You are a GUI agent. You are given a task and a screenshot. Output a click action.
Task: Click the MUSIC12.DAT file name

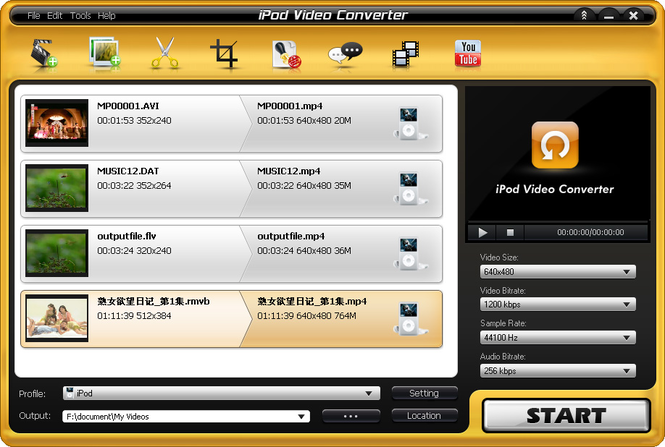tap(128, 171)
